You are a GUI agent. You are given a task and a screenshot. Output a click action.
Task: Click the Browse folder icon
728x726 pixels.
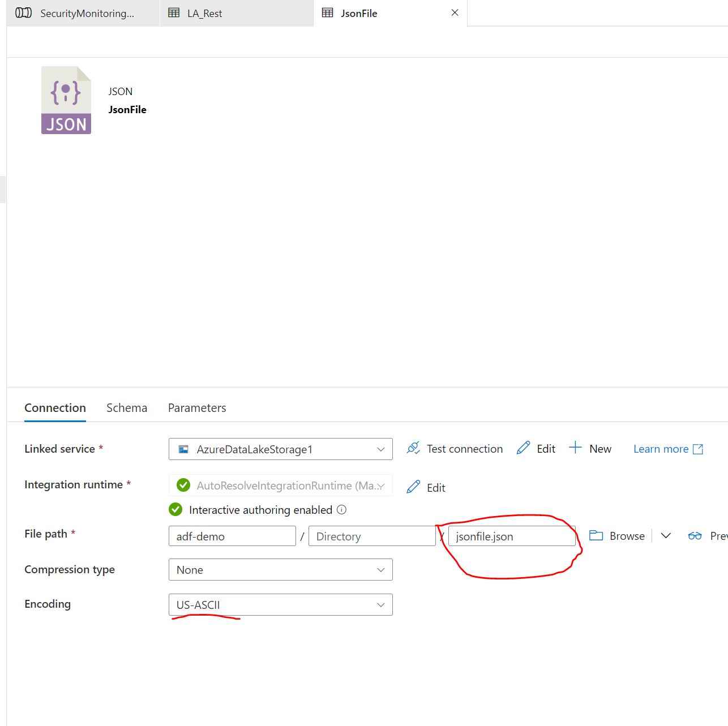coord(596,535)
